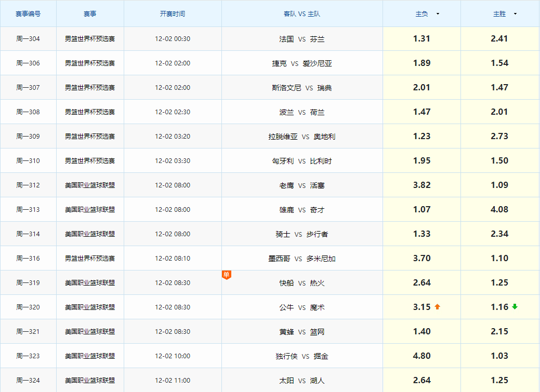
Task: Pick 主负 odds 1.33 for 骑士 VS 步行者
Action: (x=422, y=234)
